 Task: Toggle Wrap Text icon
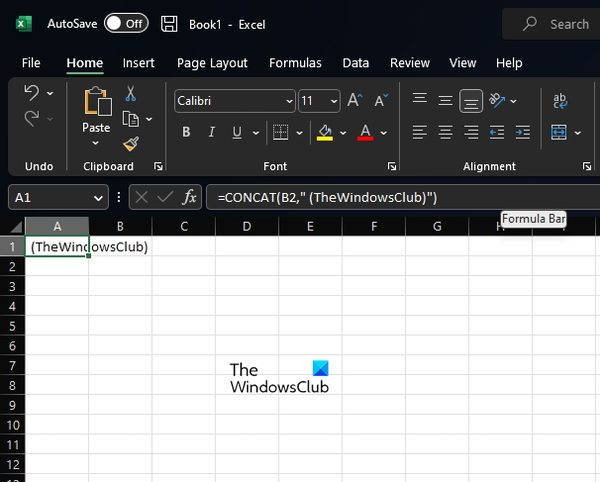click(560, 101)
